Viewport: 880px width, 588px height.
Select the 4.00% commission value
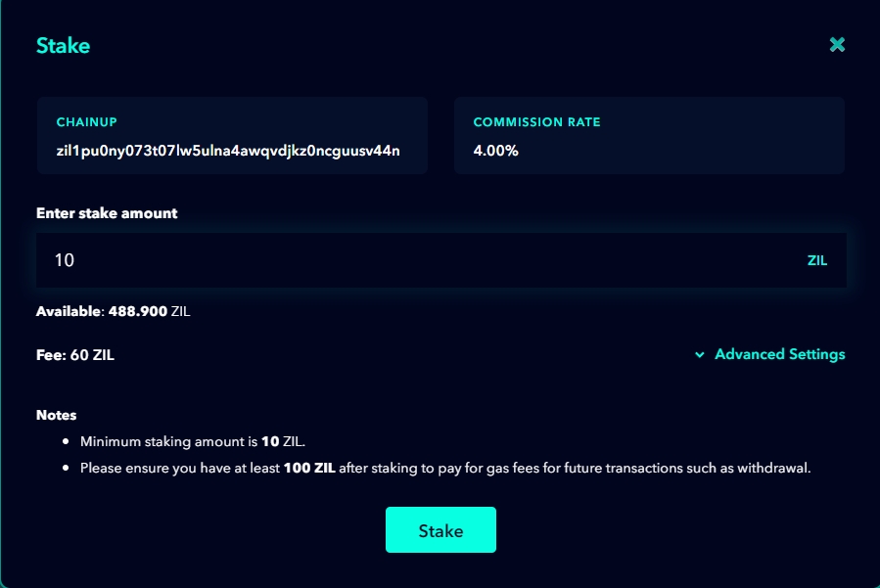point(495,151)
